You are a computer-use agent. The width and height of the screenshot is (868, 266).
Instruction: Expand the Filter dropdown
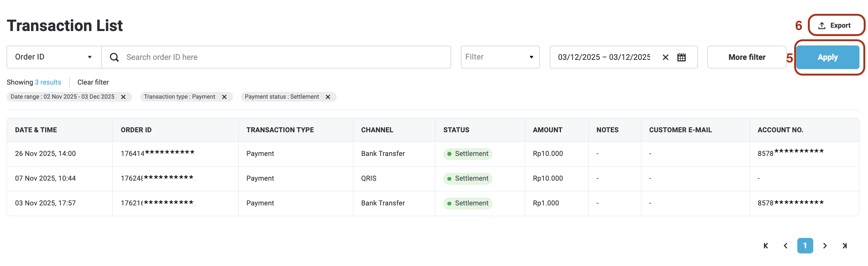(500, 57)
